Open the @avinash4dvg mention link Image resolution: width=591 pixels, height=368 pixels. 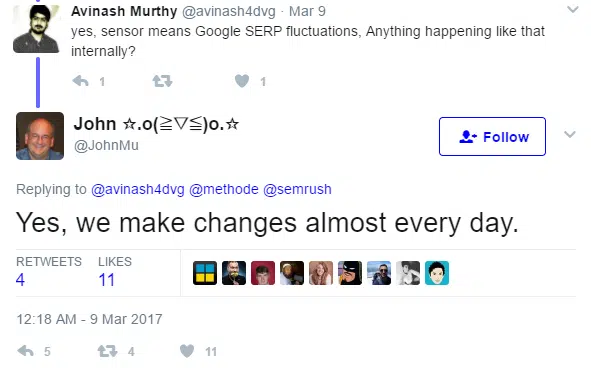click(138, 189)
